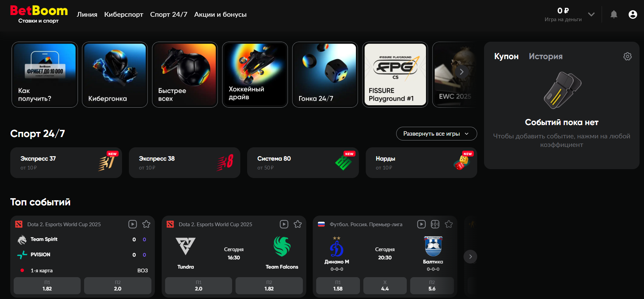
Task: Watch stream for Динамо М vs Балтика
Action: [x=421, y=224]
